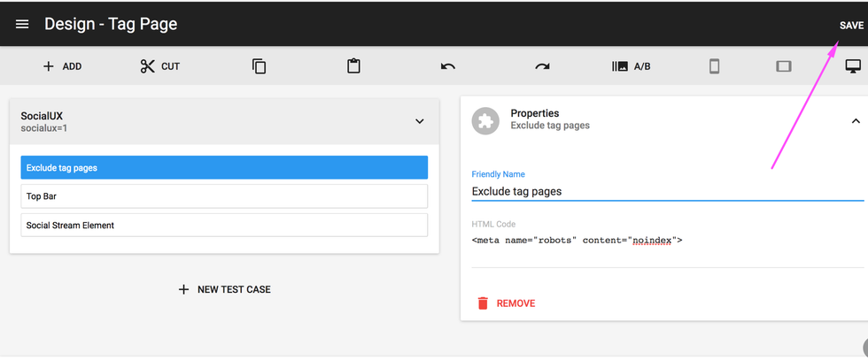Viewport: 868px width, 360px height.
Task: Click the Properties puzzle piece icon
Action: click(485, 120)
